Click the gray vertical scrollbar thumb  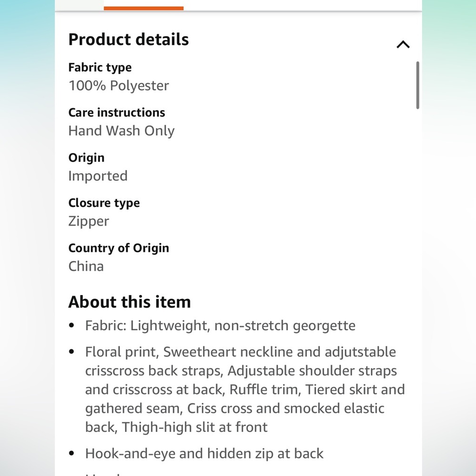[418, 85]
